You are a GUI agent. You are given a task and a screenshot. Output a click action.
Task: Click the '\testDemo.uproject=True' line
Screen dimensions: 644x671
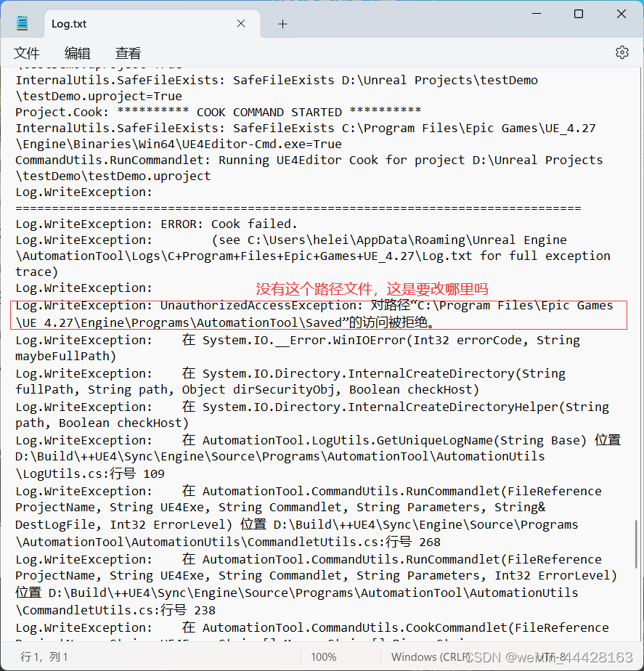[x=99, y=96]
